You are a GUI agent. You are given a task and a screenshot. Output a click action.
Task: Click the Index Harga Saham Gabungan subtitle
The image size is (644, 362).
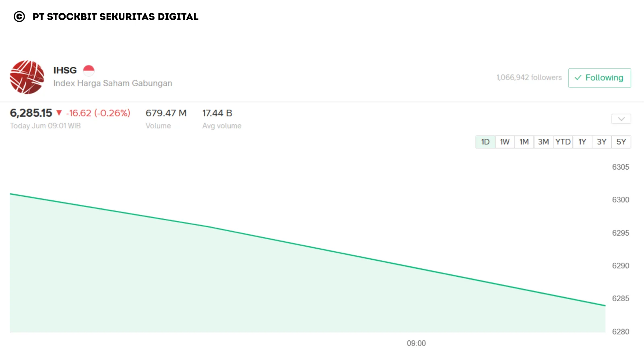[113, 83]
